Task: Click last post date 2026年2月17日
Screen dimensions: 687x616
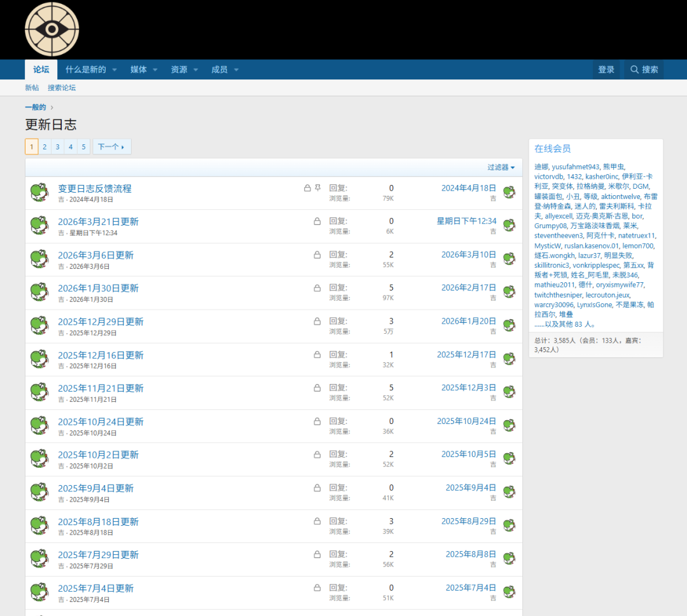Action: click(x=468, y=287)
